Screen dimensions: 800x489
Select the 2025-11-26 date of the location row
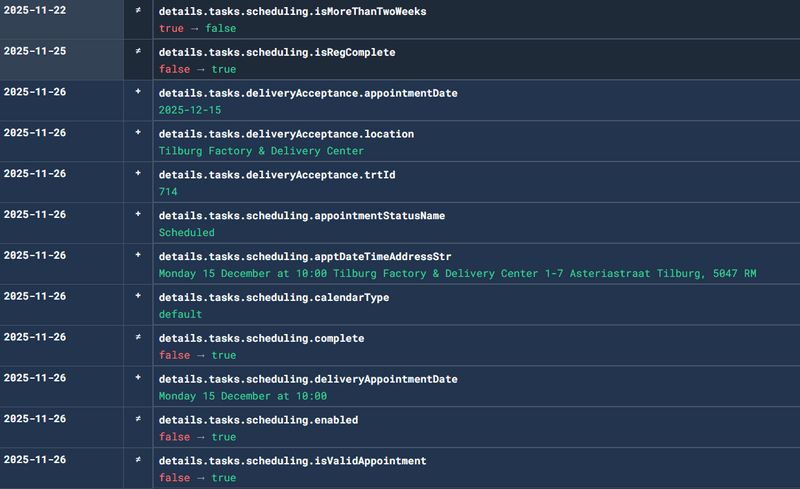[x=35, y=133]
